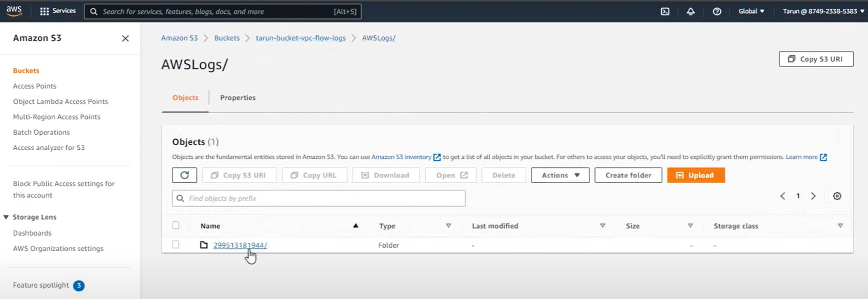
Task: Click the orange Upload button
Action: [x=696, y=175]
